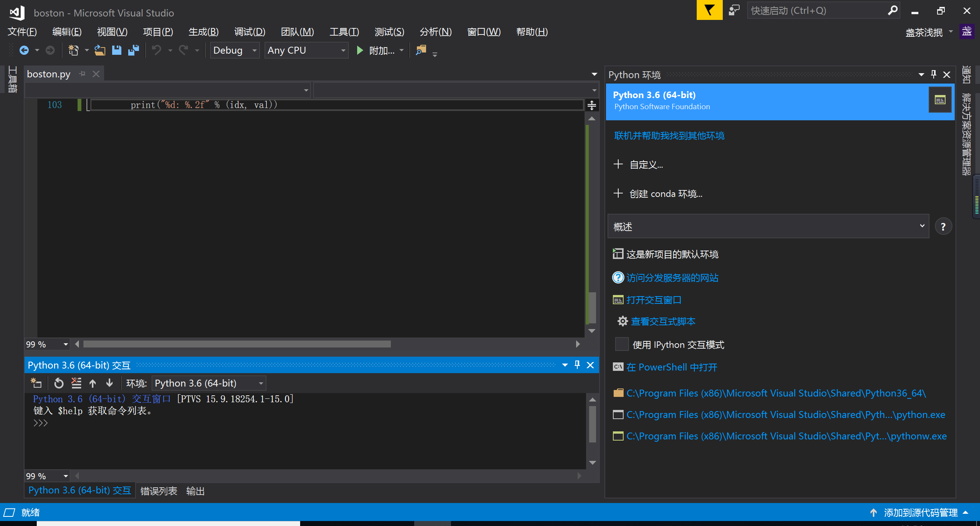This screenshot has width=980, height=526.
Task: Click the 打开交互窗口 link
Action: pyautogui.click(x=653, y=300)
